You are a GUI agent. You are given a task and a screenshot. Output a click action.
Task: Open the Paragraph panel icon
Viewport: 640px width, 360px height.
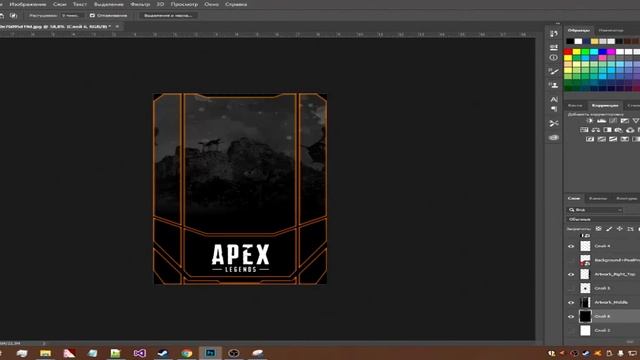pyautogui.click(x=554, y=109)
